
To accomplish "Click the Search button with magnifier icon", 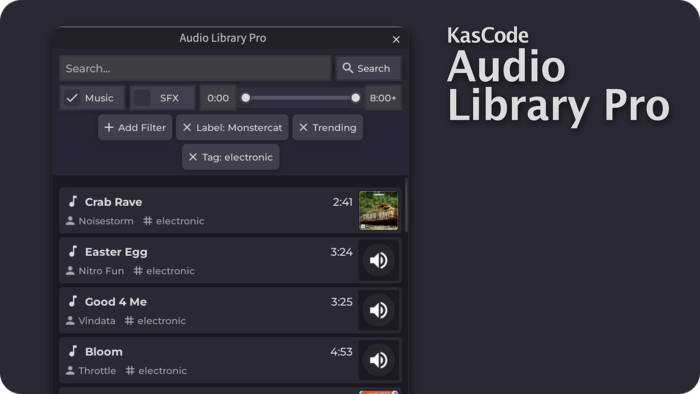I will click(x=368, y=68).
